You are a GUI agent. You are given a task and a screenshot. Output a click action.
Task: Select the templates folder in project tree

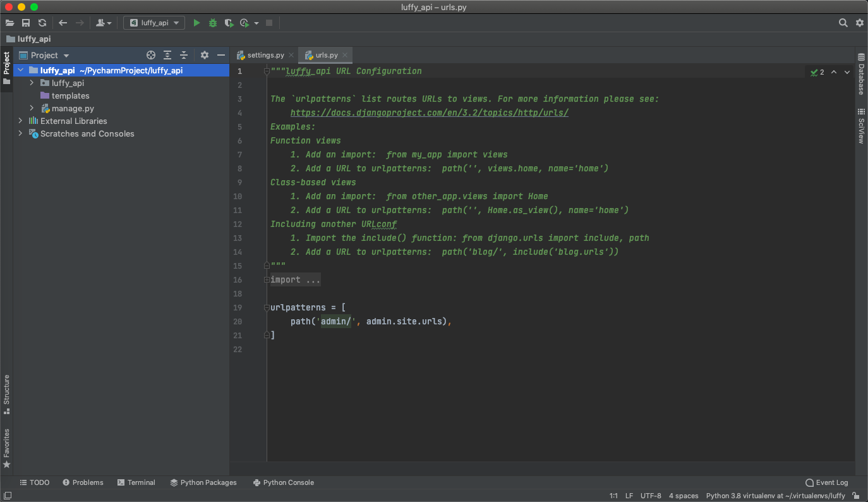(64, 95)
